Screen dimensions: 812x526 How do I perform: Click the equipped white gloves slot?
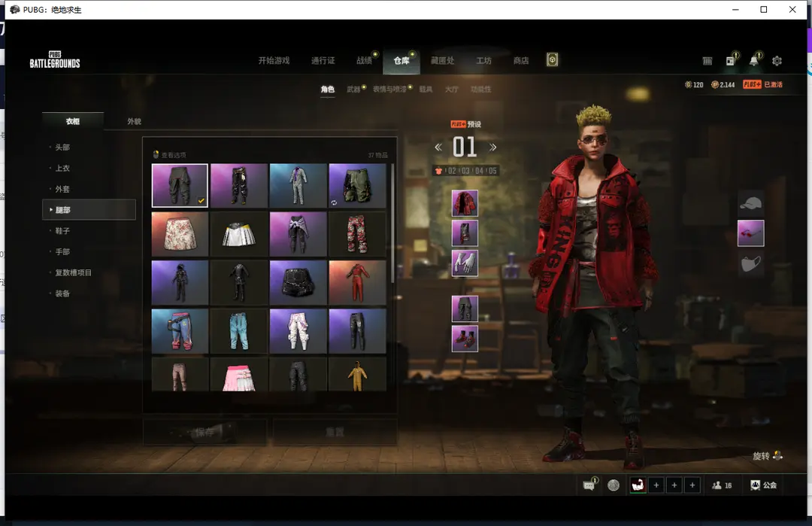click(x=465, y=263)
